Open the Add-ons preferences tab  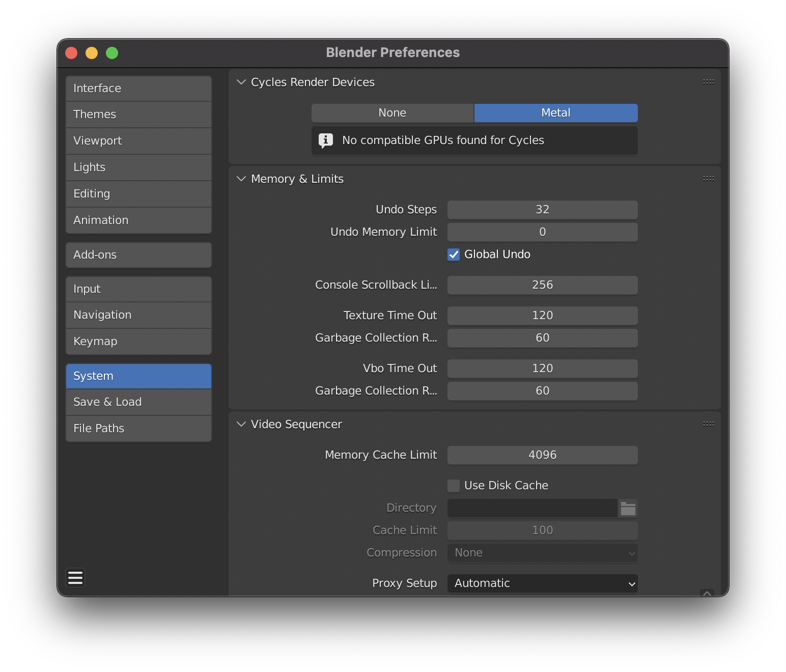click(x=138, y=255)
